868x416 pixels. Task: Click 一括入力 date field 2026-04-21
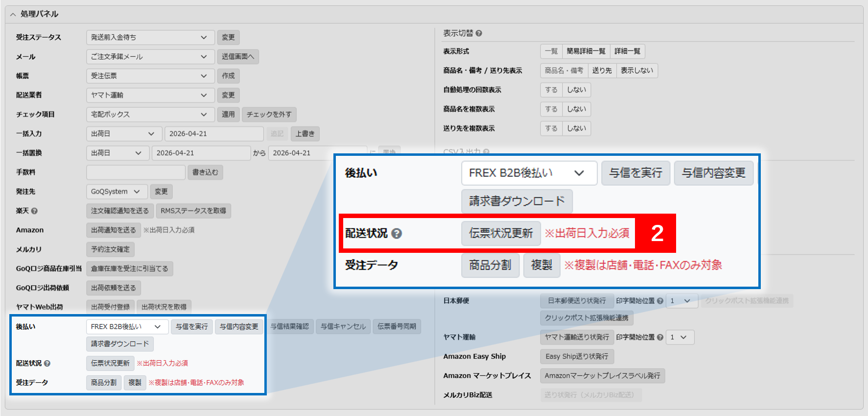tap(214, 134)
